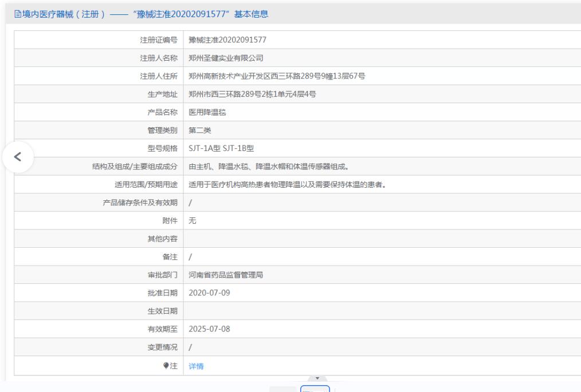The image size is (581, 392).
Task: Click the 其他内容 label
Action: [163, 239]
